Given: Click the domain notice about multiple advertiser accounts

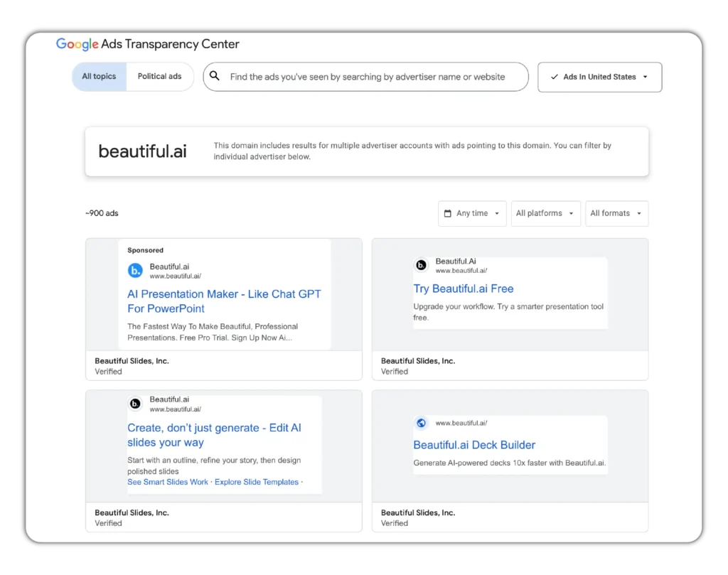Looking at the screenshot, I should [412, 151].
